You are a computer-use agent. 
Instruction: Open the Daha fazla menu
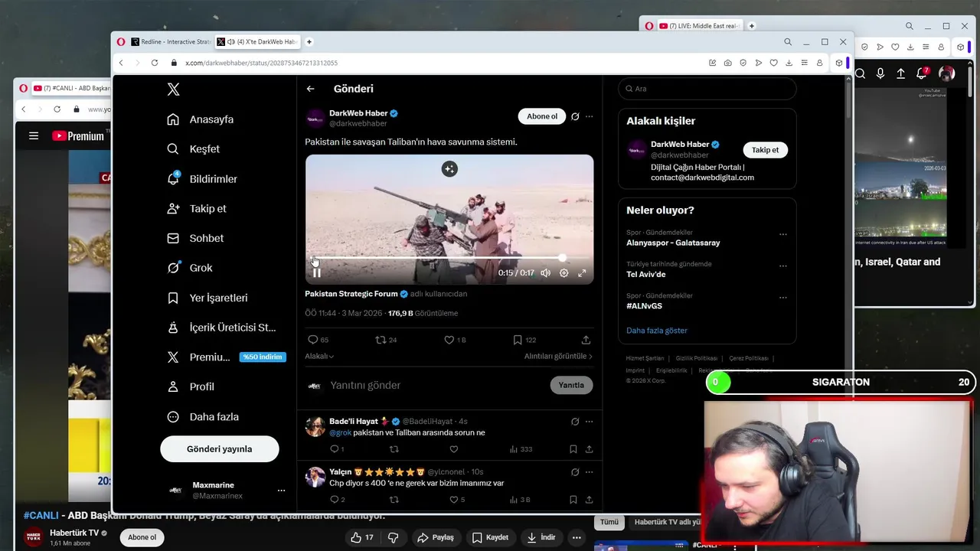pyautogui.click(x=203, y=416)
